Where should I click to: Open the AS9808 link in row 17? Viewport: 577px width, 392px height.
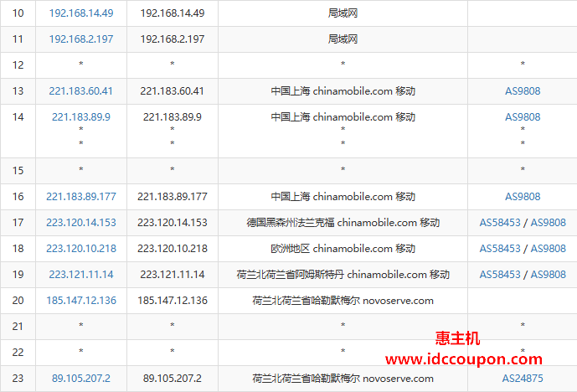point(548,222)
